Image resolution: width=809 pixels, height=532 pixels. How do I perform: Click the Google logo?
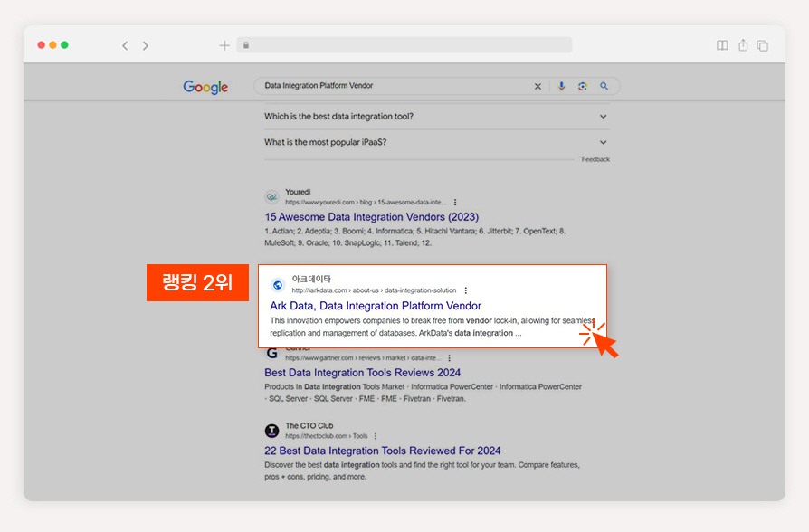205,87
